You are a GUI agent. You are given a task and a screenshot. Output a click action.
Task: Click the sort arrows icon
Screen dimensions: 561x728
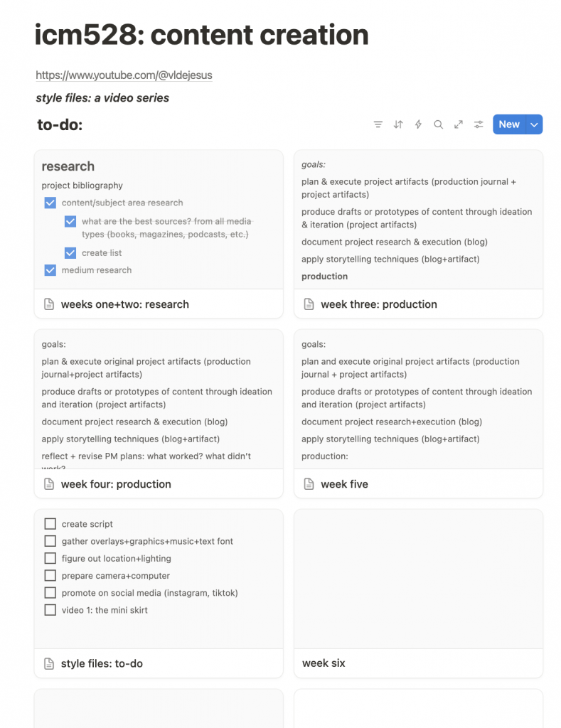398,124
